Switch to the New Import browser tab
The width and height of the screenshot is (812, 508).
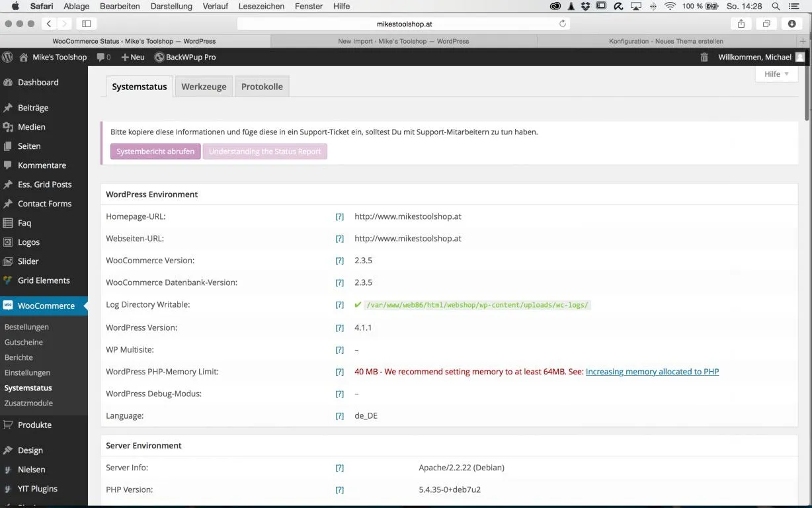point(403,41)
